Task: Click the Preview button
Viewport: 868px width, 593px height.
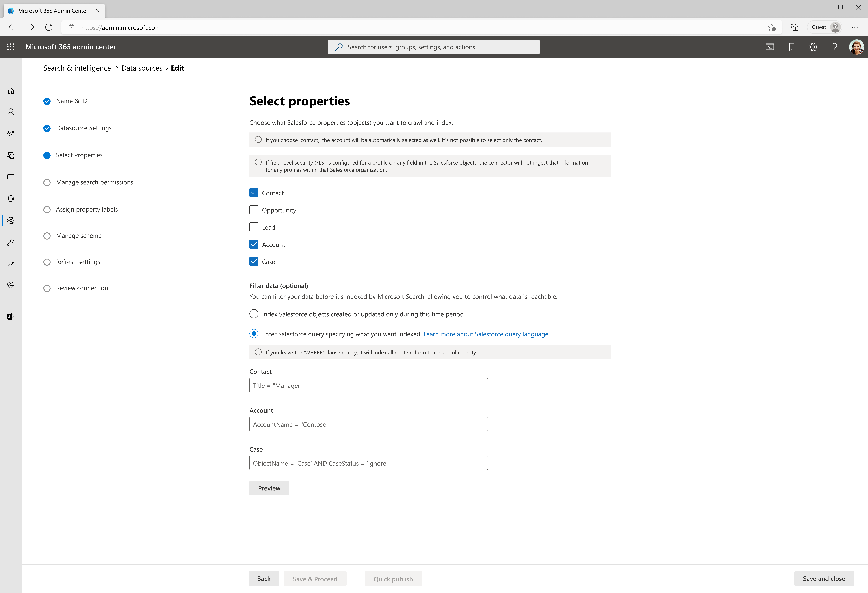Action: pyautogui.click(x=269, y=488)
